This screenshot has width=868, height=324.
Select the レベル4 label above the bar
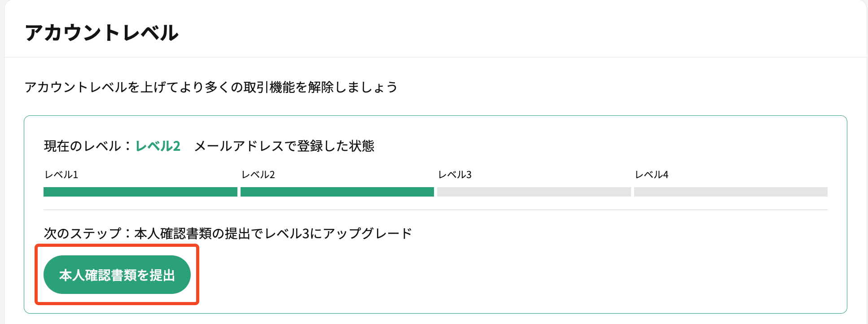pyautogui.click(x=652, y=175)
